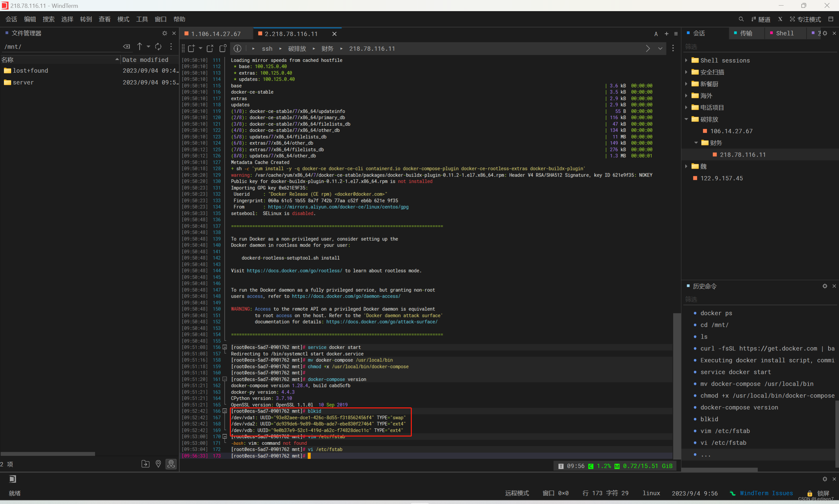Collapse the 碳排放 folder in session tree
839x504 pixels.
(686, 119)
